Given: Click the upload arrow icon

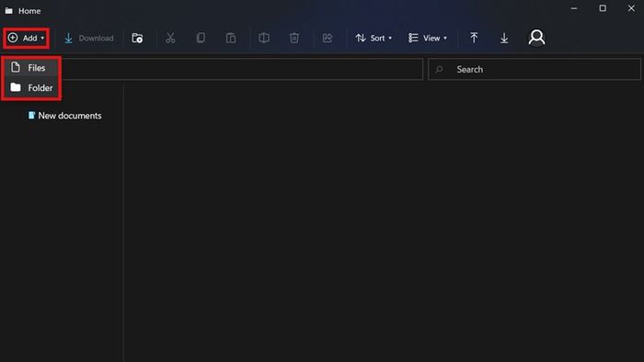Looking at the screenshot, I should click(x=474, y=38).
